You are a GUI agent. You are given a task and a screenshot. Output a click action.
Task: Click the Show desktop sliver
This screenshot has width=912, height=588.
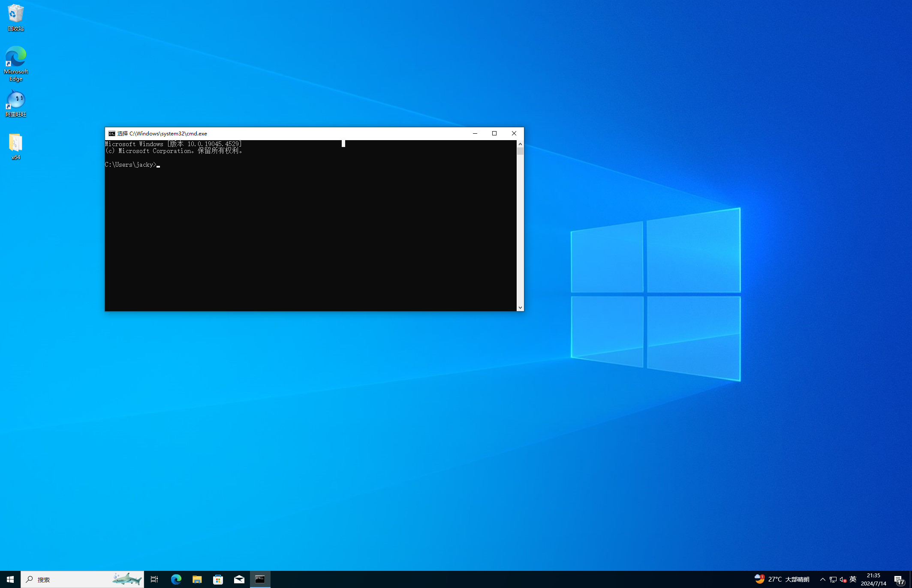[911, 579]
